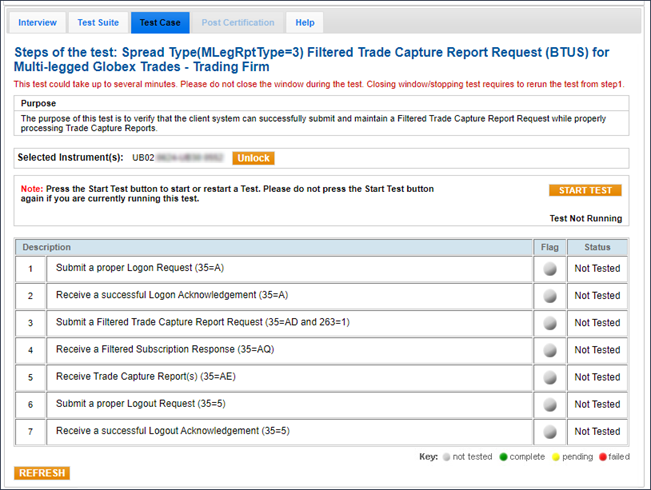Click the flag icon for step 1 Logon Request
The height and width of the screenshot is (490, 651).
[x=549, y=269]
